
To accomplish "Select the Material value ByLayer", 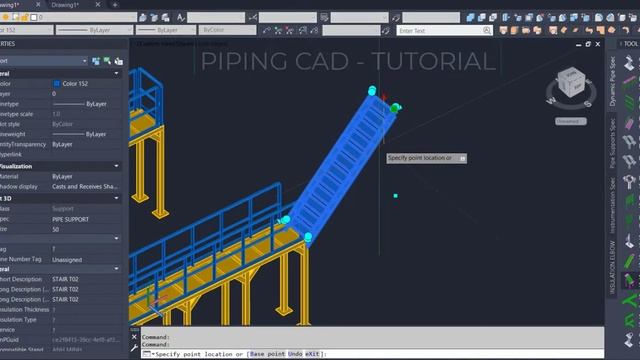I will 62,176.
